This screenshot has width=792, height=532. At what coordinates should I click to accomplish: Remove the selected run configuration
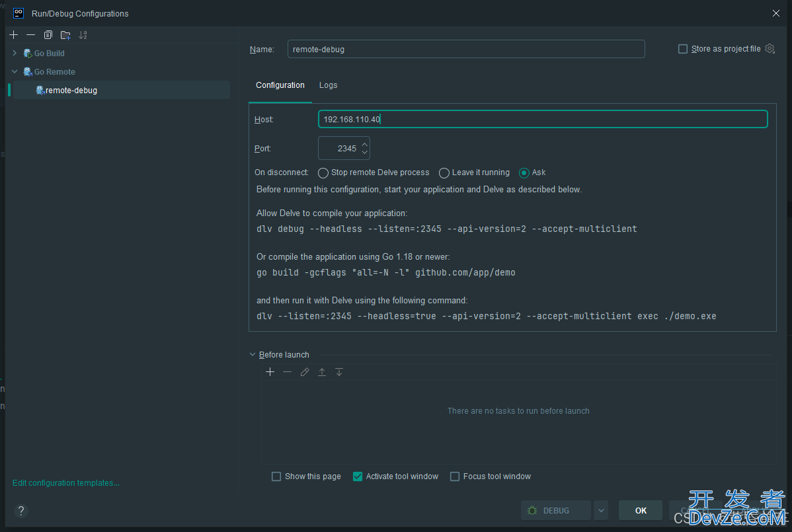pyautogui.click(x=31, y=35)
